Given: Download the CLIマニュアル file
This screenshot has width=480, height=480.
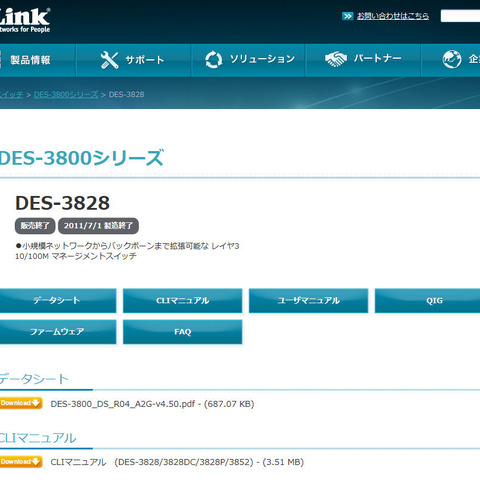Looking at the screenshot, I should pos(21,462).
